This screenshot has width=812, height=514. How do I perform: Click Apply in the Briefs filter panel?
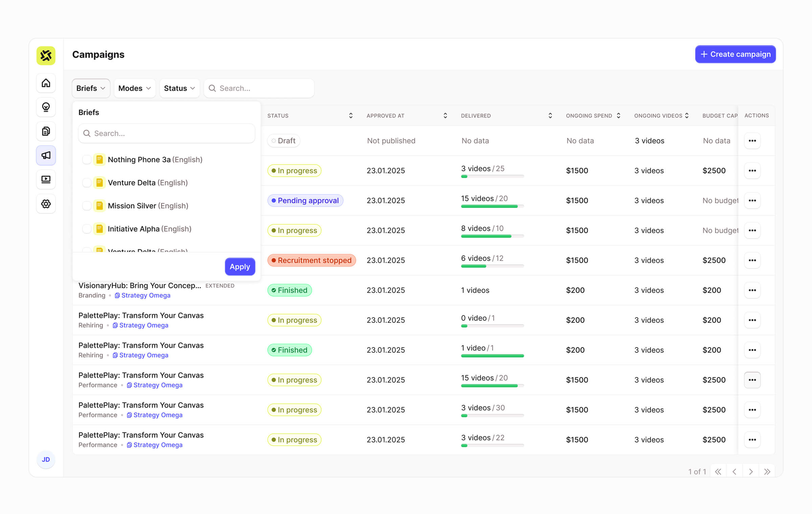click(x=240, y=267)
